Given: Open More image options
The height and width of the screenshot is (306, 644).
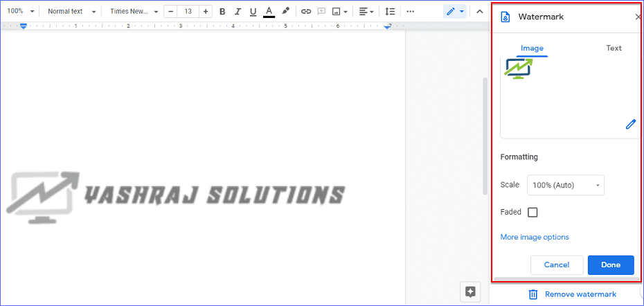Looking at the screenshot, I should [x=535, y=237].
